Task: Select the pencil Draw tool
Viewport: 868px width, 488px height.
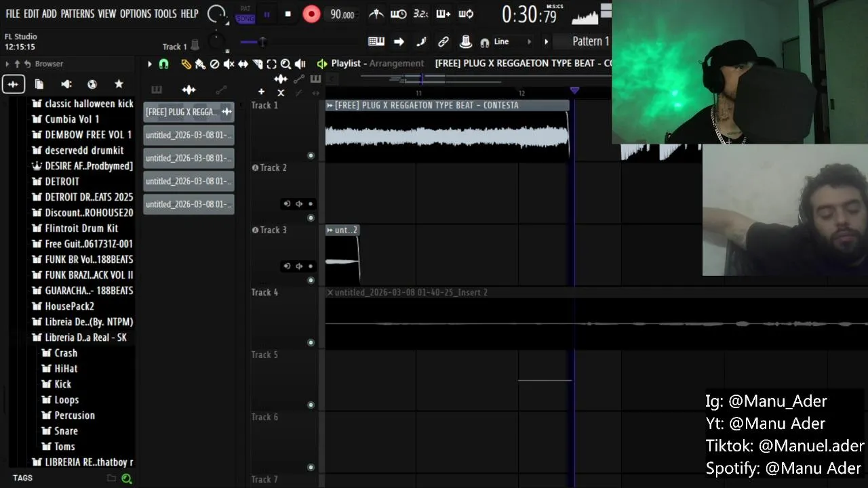Action: click(186, 64)
